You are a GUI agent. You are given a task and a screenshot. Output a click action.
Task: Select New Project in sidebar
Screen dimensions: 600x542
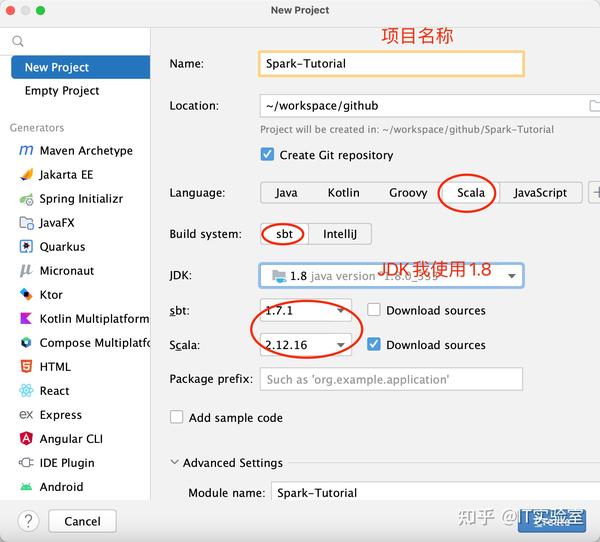[81, 67]
